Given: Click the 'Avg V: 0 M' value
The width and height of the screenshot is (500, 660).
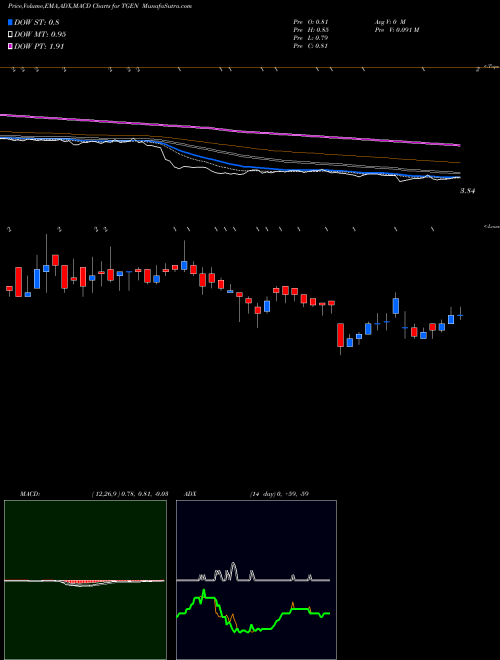Looking at the screenshot, I should (x=389, y=22).
